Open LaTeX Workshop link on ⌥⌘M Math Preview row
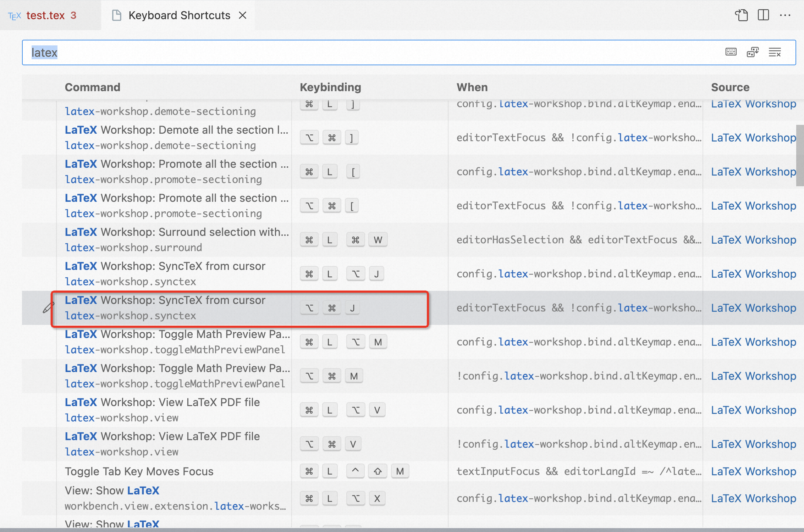The height and width of the screenshot is (532, 804). point(754,376)
